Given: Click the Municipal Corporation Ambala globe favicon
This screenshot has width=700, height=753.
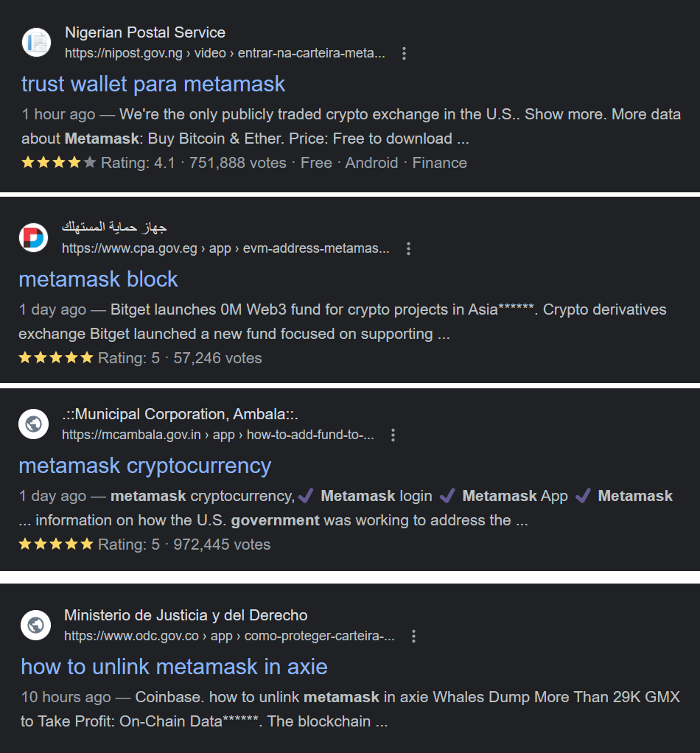Looking at the screenshot, I should point(32,424).
